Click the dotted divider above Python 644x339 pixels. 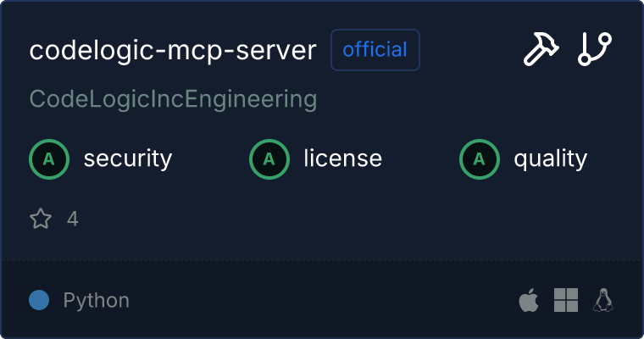pos(322,260)
